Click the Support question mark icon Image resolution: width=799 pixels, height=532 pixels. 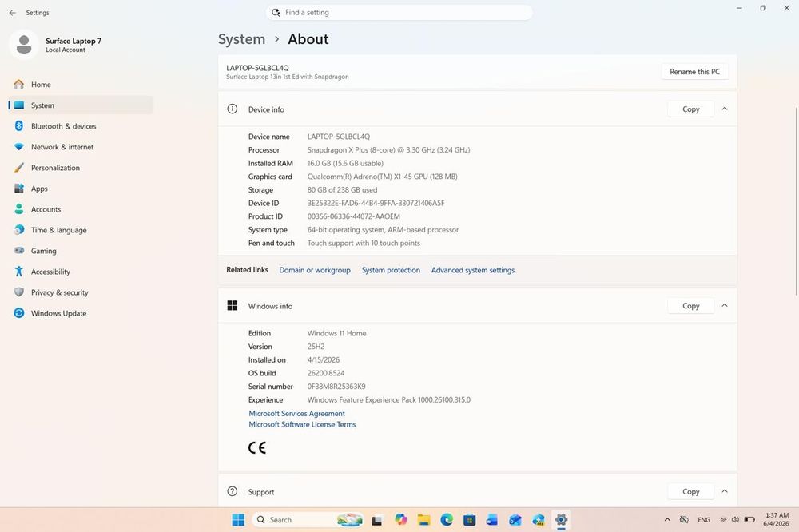[232, 492]
